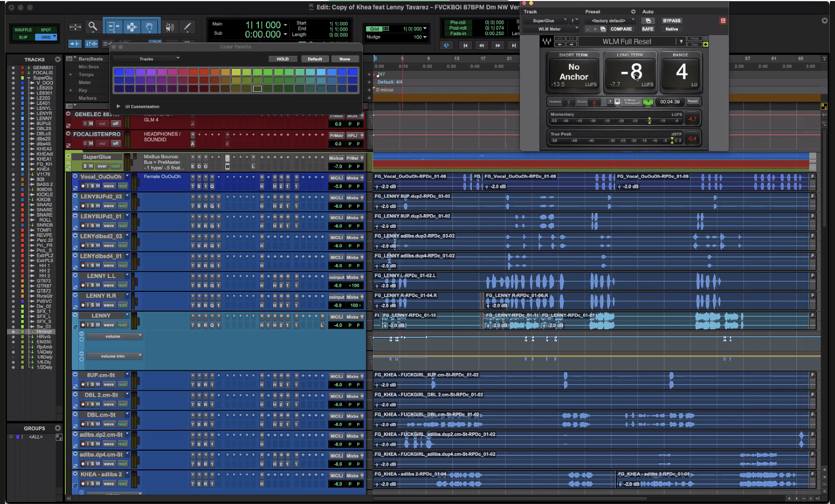
Task: Click the return to zero transport button
Action: (x=465, y=46)
